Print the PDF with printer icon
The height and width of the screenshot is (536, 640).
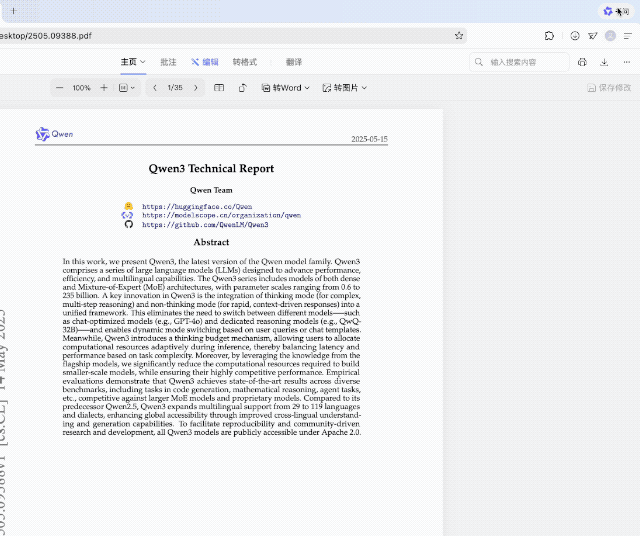click(x=582, y=62)
